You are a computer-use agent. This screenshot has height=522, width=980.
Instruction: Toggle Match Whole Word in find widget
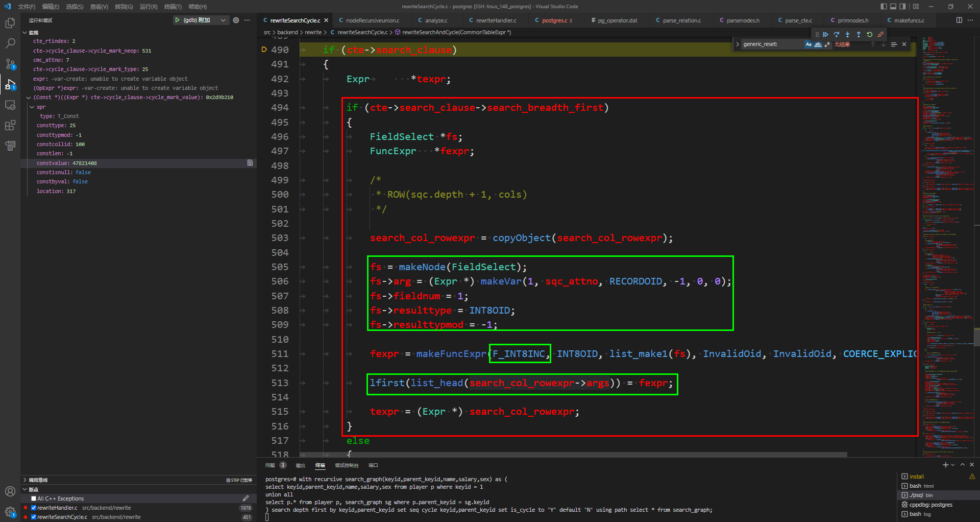[818, 44]
